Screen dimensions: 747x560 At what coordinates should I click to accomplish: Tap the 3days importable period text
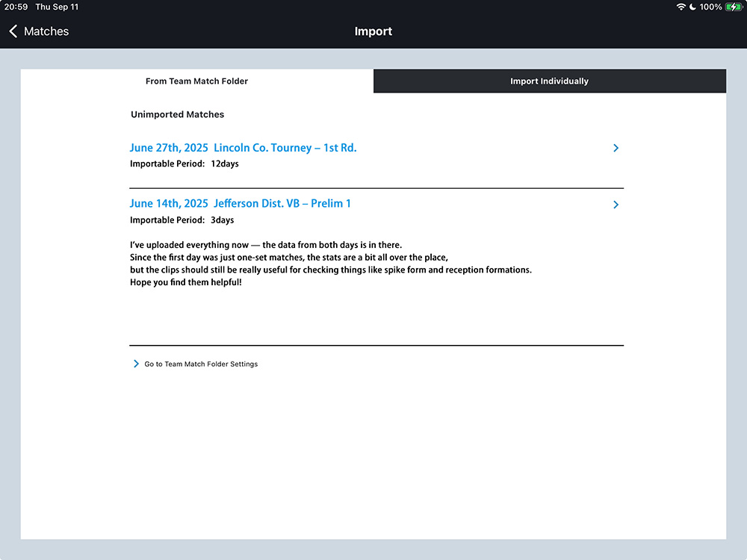pos(223,220)
